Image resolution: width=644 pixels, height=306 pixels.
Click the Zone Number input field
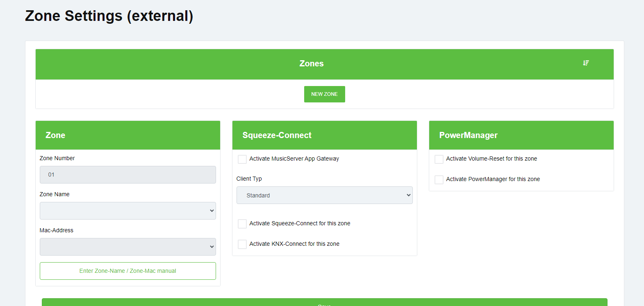[x=127, y=175]
